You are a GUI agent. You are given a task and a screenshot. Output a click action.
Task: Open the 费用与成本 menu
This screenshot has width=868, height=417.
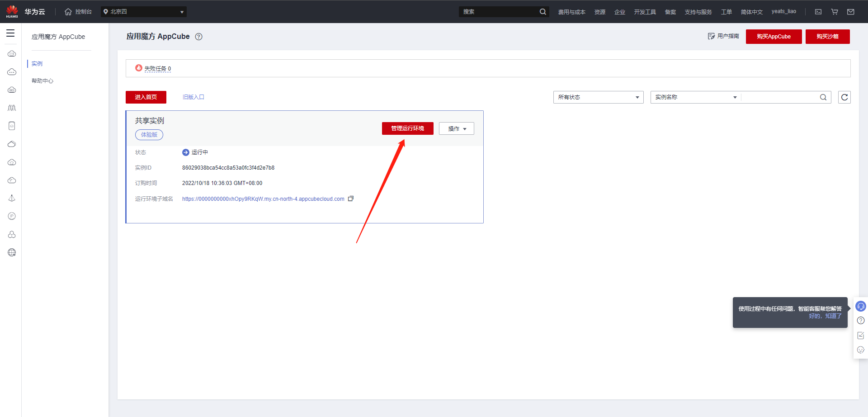click(x=571, y=12)
